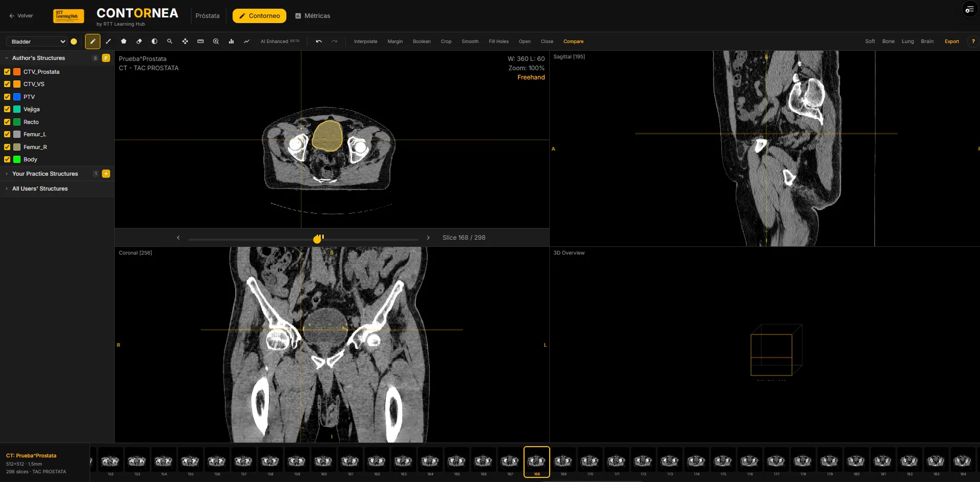This screenshot has height=482, width=980.
Task: Open the Contorneo tab
Action: pos(259,16)
